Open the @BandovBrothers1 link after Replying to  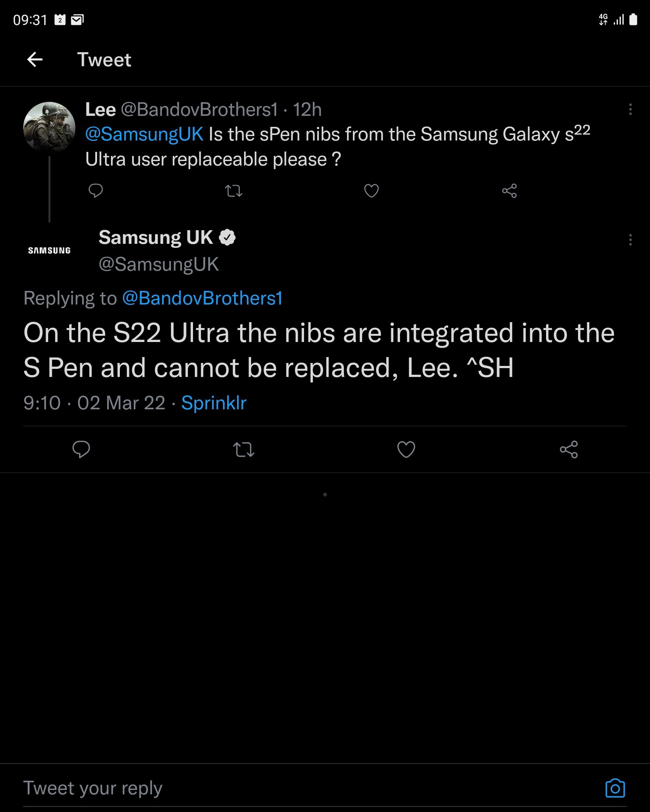point(202,298)
